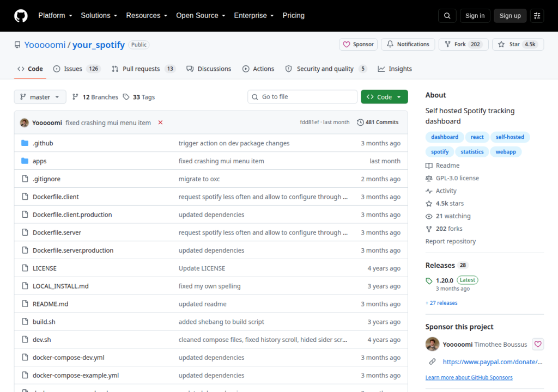Click the Go to file search field
Screen dimensions: 558x392
tap(302, 97)
